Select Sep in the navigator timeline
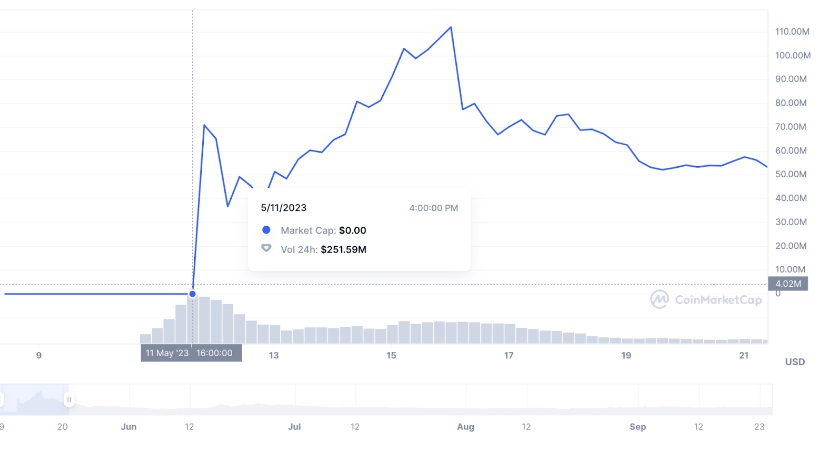 point(637,427)
